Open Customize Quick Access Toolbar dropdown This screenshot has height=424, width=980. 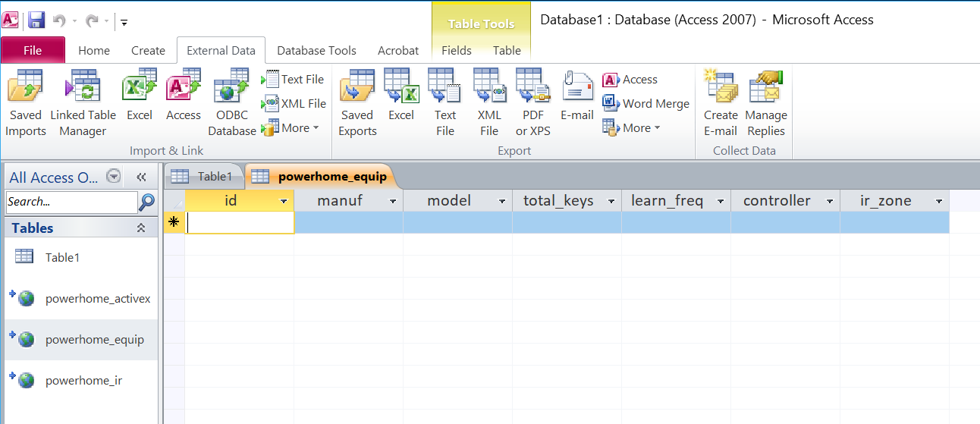click(124, 21)
